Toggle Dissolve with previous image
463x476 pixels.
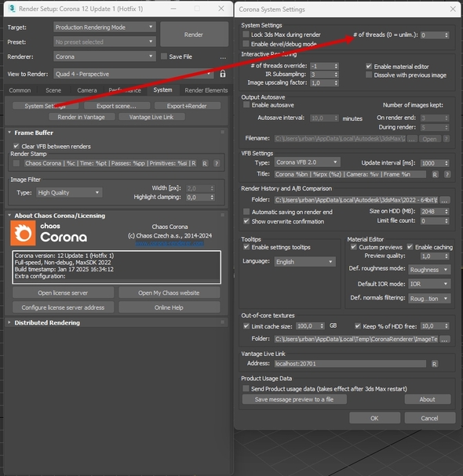click(369, 75)
